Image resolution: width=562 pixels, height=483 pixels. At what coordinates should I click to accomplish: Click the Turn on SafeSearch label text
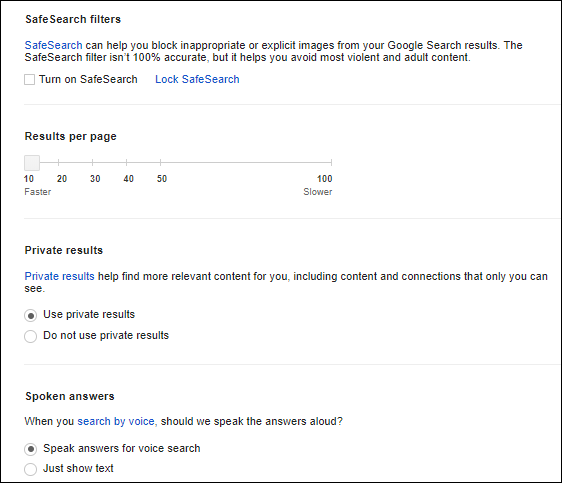(88, 79)
